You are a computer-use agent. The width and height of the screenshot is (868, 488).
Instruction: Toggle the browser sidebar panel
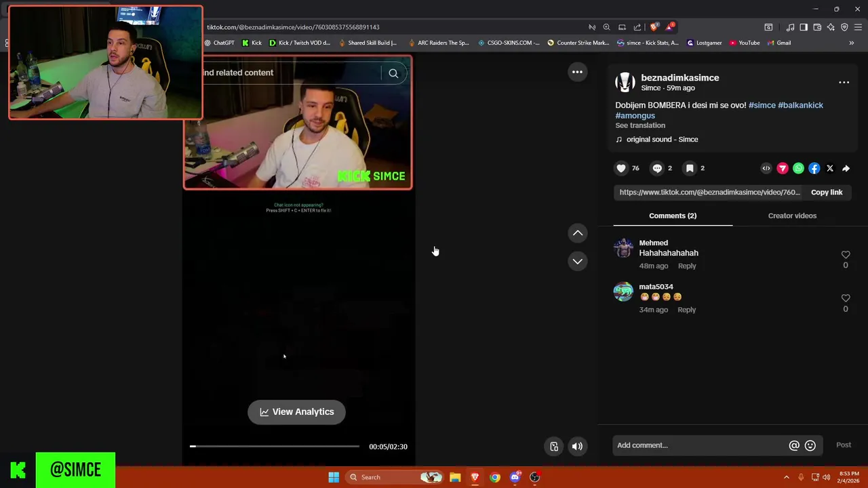click(x=804, y=27)
